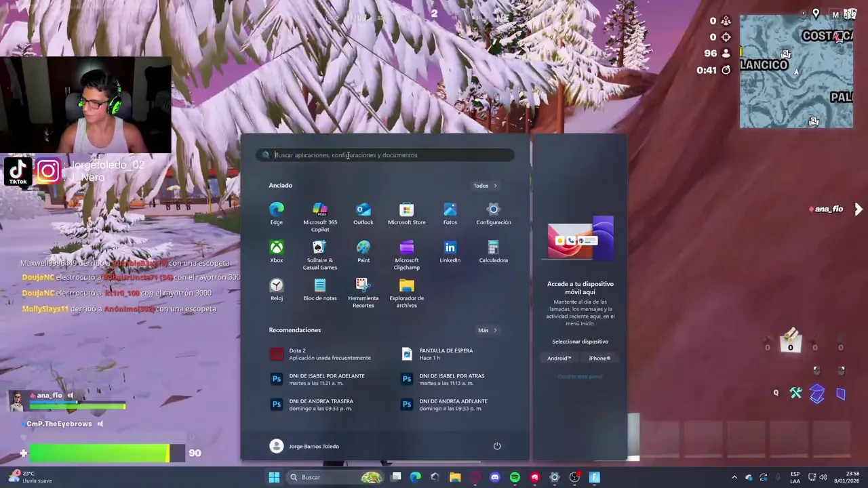Click the webcam overlay of the streamer

click(x=85, y=106)
